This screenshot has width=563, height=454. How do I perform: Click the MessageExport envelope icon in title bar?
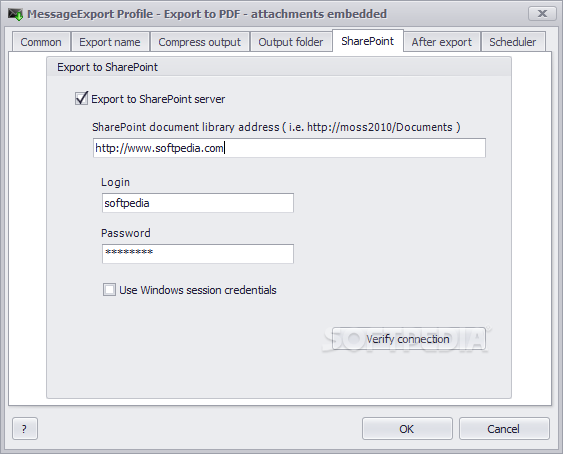coord(15,14)
